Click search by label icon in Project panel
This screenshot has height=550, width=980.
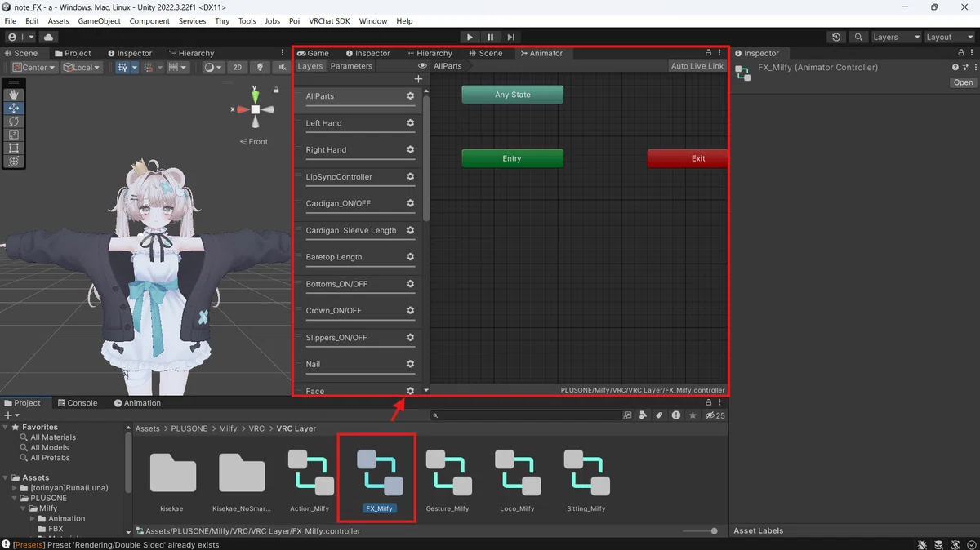point(659,415)
